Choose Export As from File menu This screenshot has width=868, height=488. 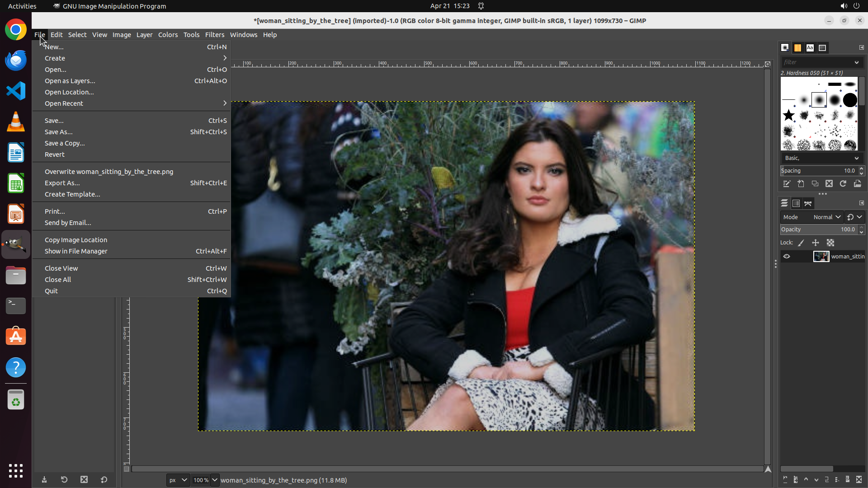click(62, 183)
